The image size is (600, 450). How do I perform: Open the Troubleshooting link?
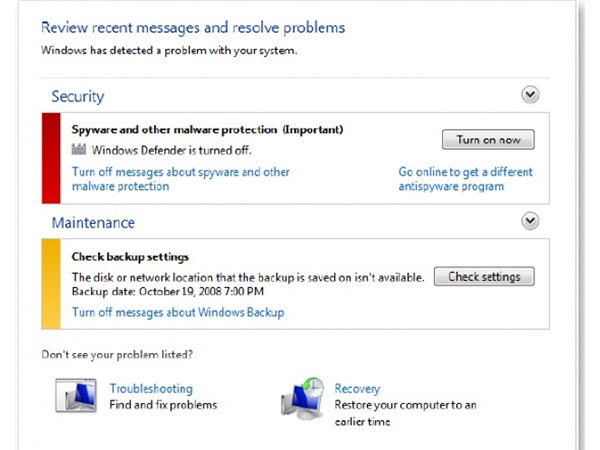(151, 389)
